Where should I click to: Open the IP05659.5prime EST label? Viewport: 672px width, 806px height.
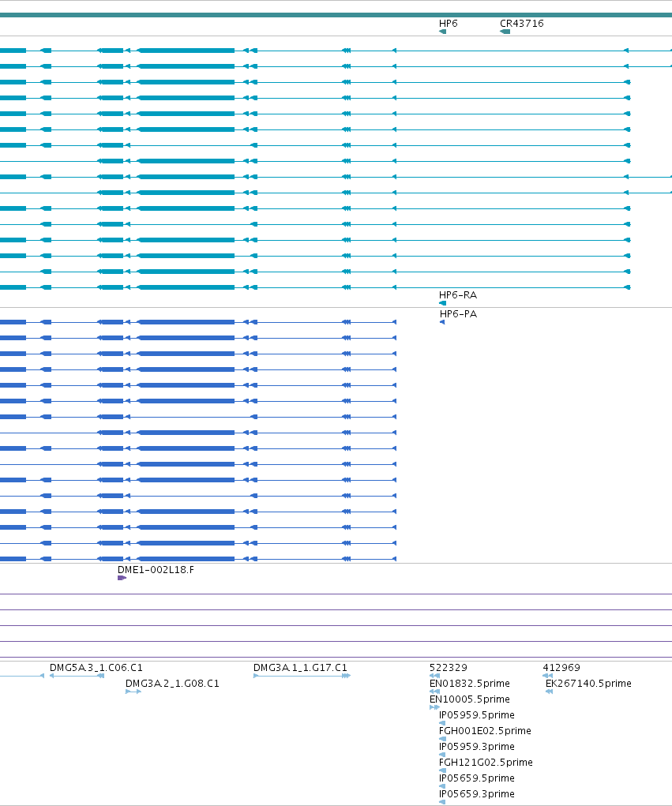(477, 778)
